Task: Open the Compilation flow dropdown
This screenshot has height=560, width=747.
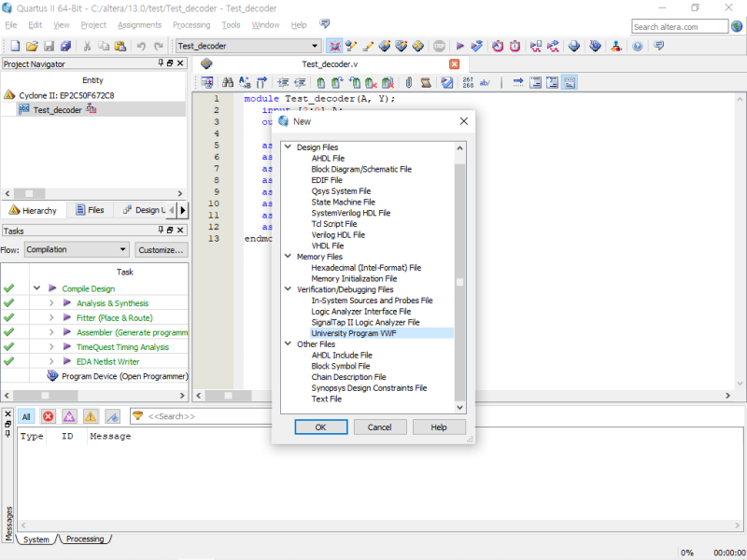Action: pos(123,249)
